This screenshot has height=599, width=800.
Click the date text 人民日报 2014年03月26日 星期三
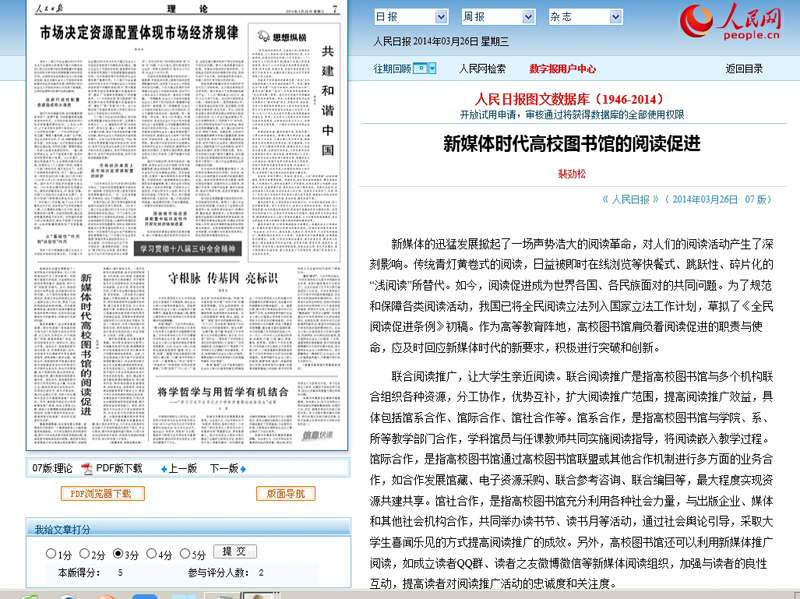coord(441,42)
